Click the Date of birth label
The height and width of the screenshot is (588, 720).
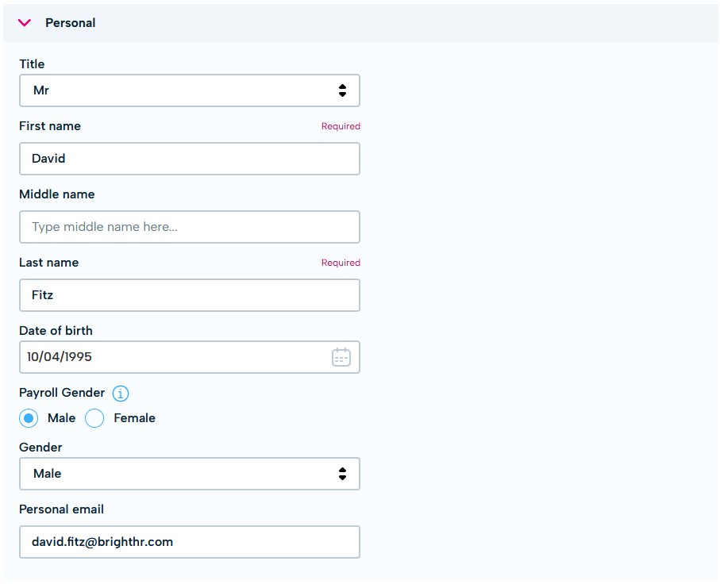point(56,331)
